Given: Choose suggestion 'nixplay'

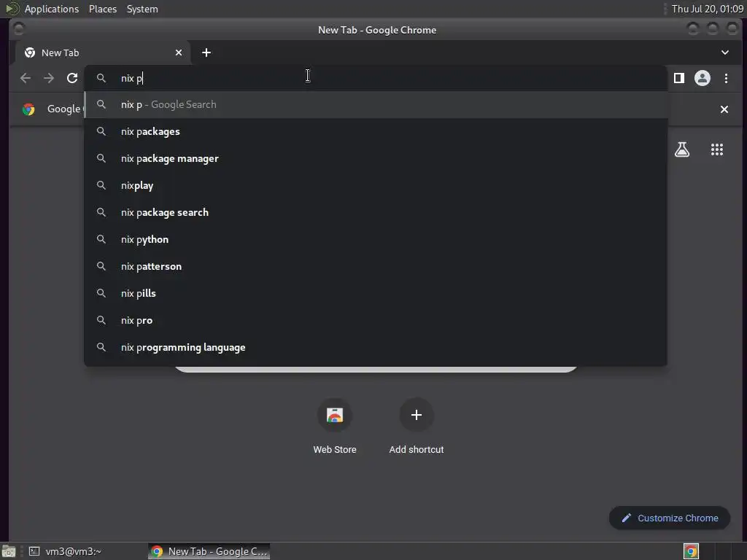Looking at the screenshot, I should (376, 186).
